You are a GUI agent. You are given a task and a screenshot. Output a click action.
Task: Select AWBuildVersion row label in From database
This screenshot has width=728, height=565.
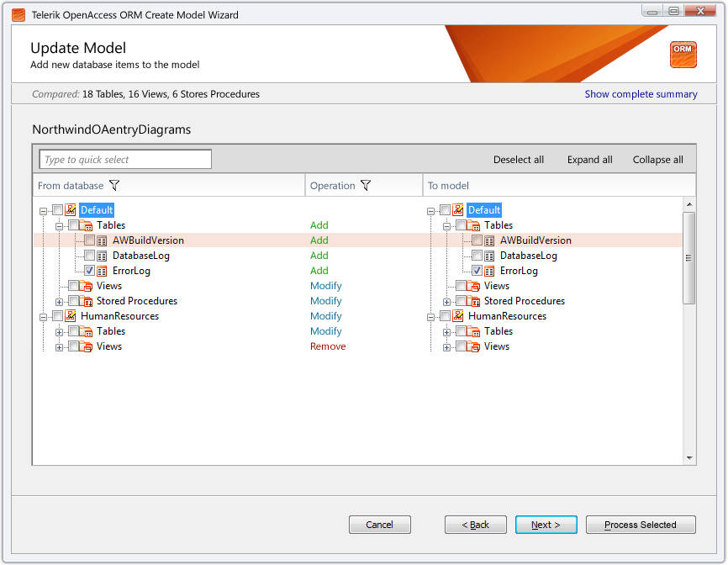(148, 240)
